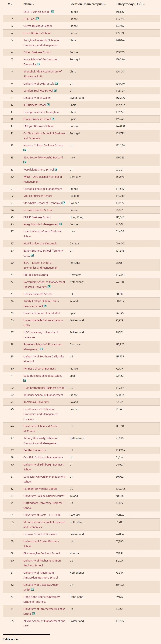Open the Skema Business School link
This screenshot has width=161, height=644.
[x=38, y=26]
